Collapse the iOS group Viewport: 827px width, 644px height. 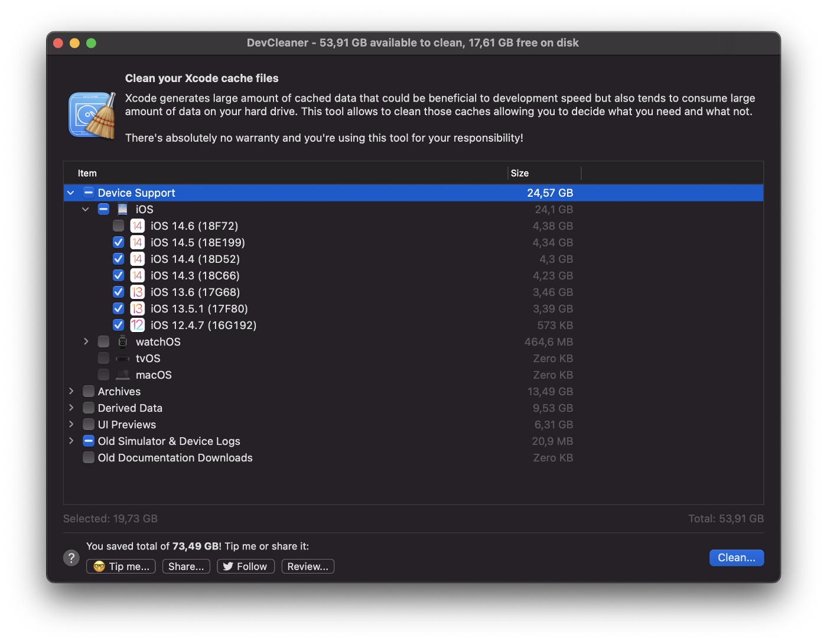tap(86, 209)
